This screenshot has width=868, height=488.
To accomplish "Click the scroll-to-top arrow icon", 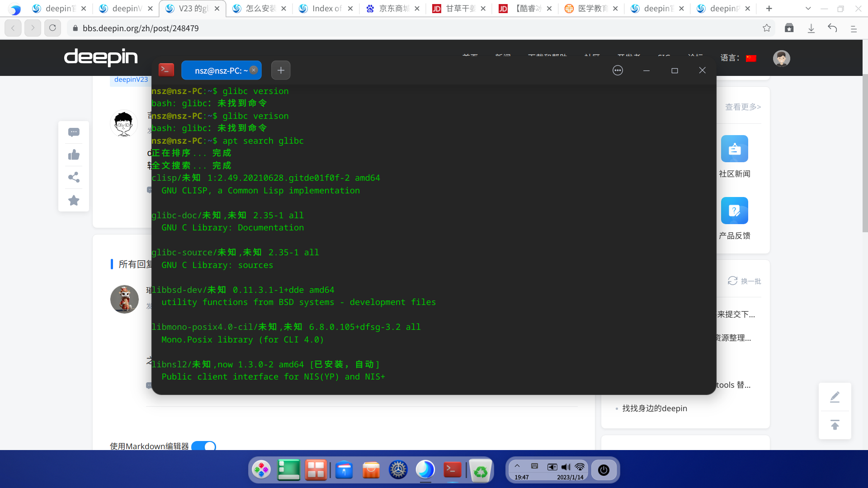I will pyautogui.click(x=835, y=425).
